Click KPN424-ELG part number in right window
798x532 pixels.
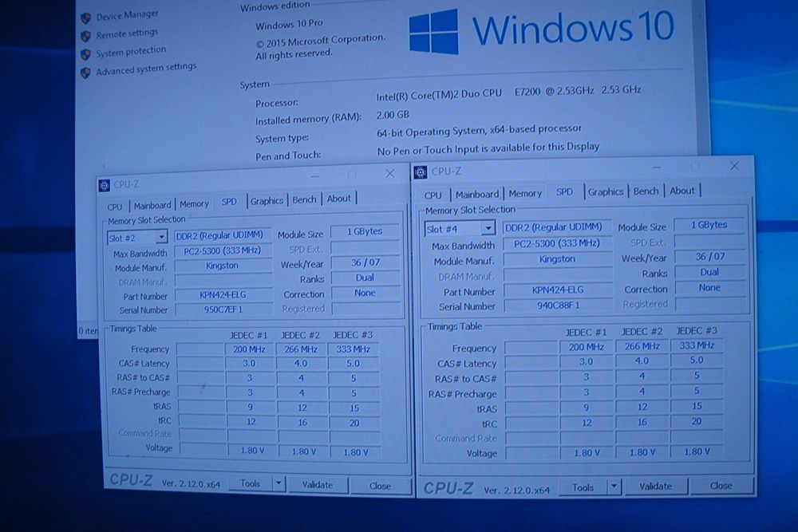pyautogui.click(x=558, y=290)
